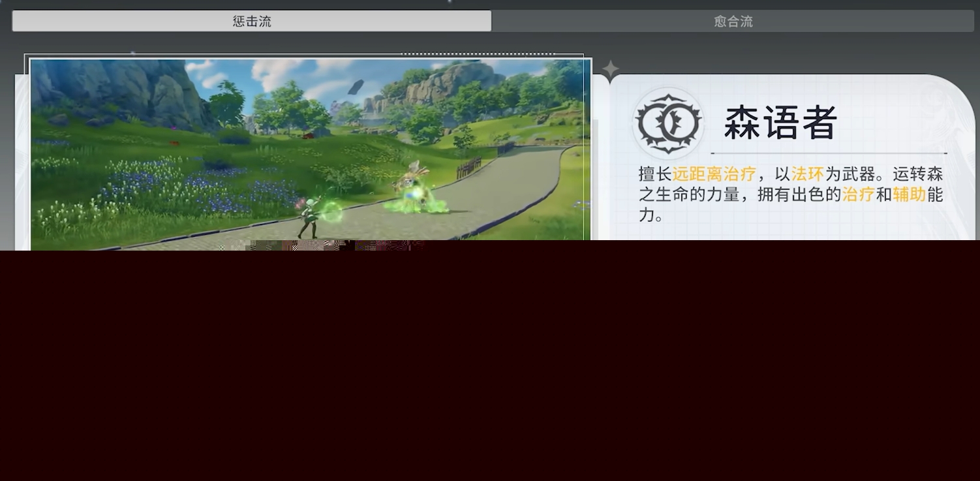Click the highlighted 法环 keyword
The width and height of the screenshot is (980, 481).
click(x=808, y=174)
